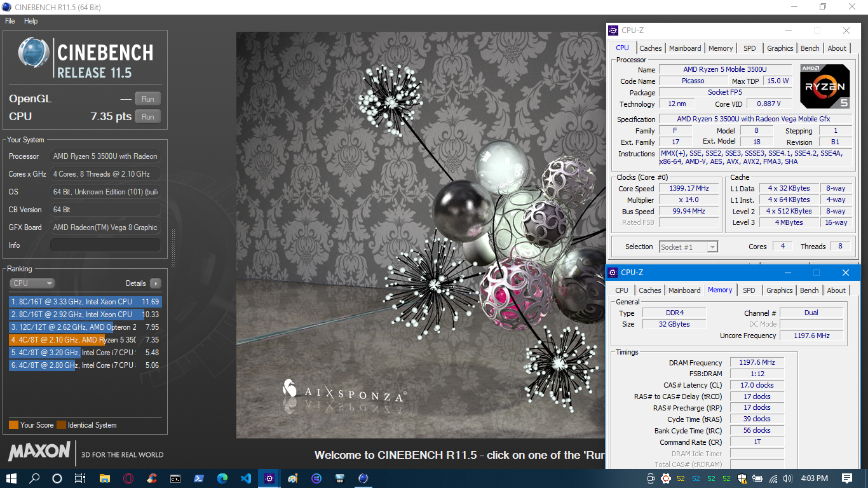Screen dimensions: 868x488
Task: Open Mainboard tab in lower CPU-Z window
Action: click(684, 290)
